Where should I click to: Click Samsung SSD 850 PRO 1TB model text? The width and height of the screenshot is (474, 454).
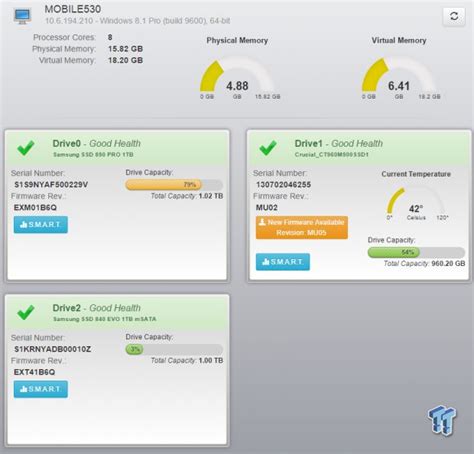93,155
